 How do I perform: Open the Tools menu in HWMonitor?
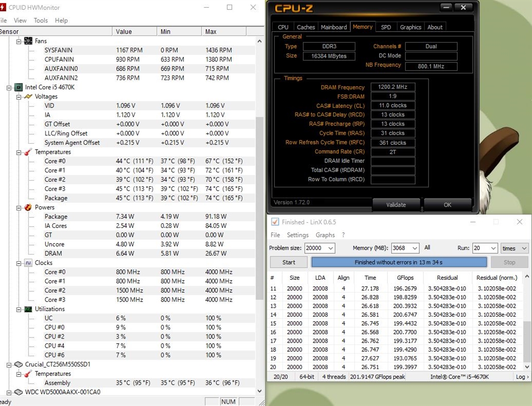(x=41, y=20)
